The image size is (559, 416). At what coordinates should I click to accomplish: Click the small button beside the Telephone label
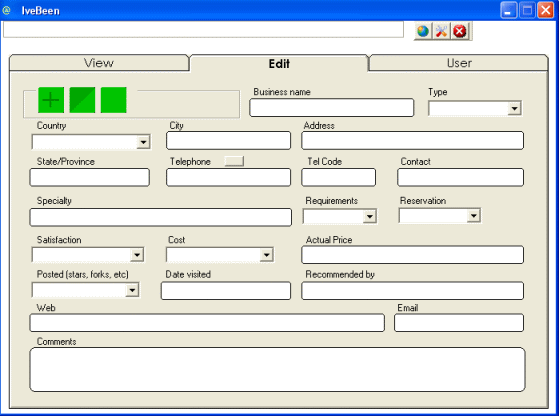[x=234, y=161]
